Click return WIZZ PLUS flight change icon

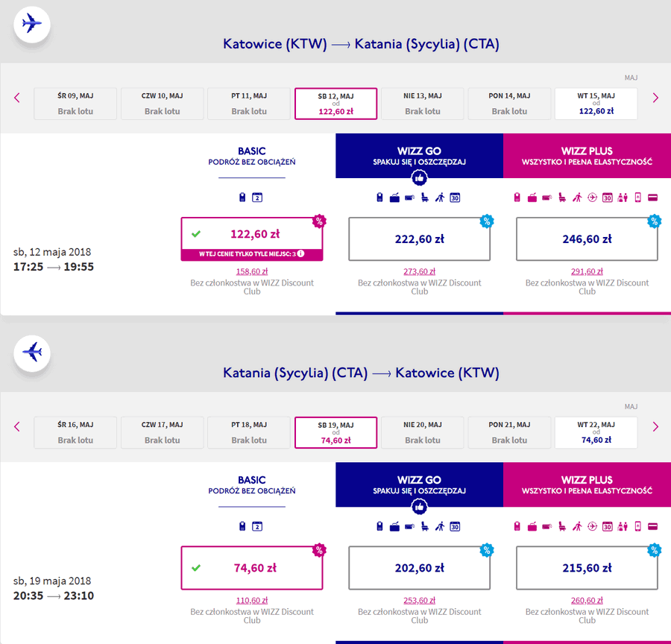[592, 526]
